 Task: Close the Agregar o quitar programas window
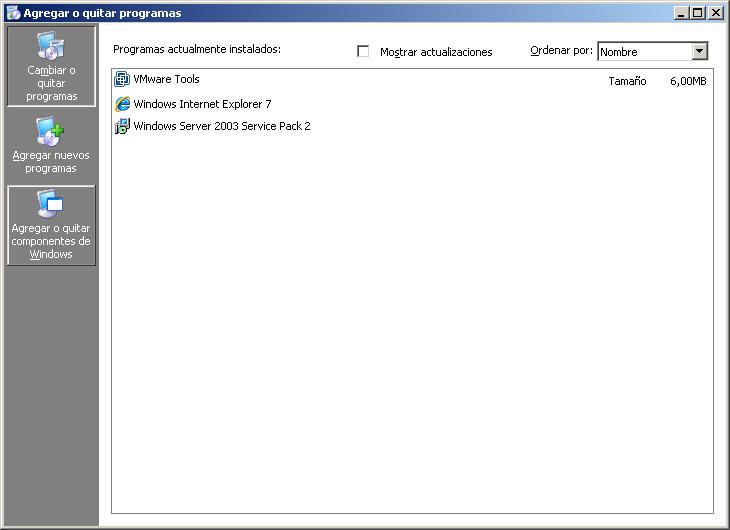point(715,13)
